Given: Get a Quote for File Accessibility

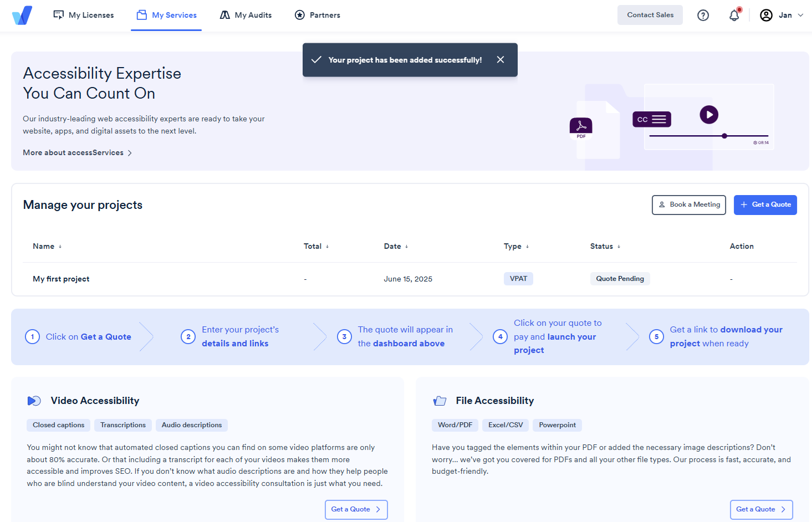Looking at the screenshot, I should (761, 510).
